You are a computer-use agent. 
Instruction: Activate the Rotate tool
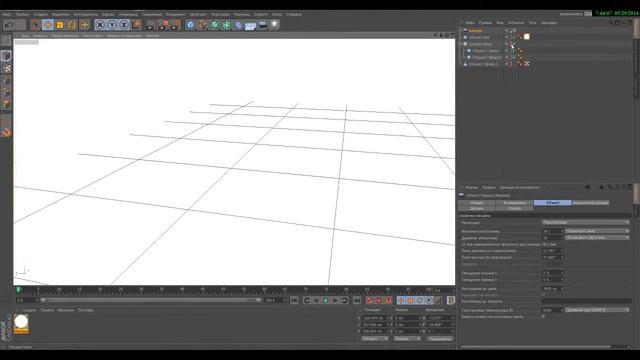(x=72, y=25)
